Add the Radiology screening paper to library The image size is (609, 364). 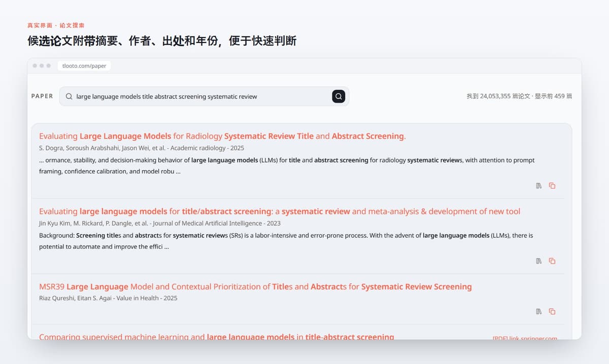click(x=539, y=186)
